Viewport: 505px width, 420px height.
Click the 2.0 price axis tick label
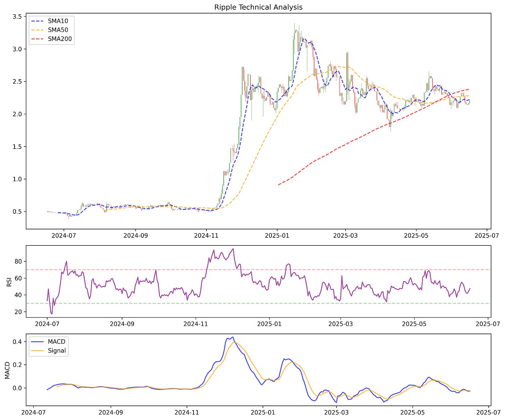point(17,114)
